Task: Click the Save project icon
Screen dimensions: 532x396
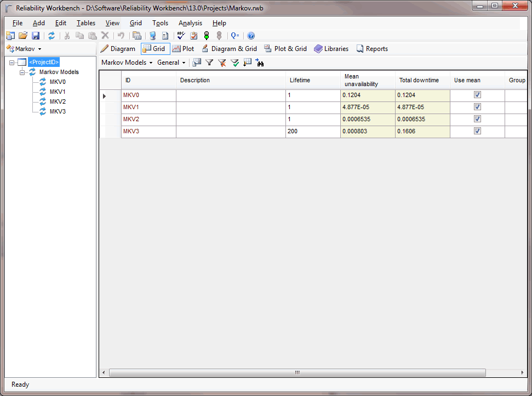Action: click(x=36, y=36)
